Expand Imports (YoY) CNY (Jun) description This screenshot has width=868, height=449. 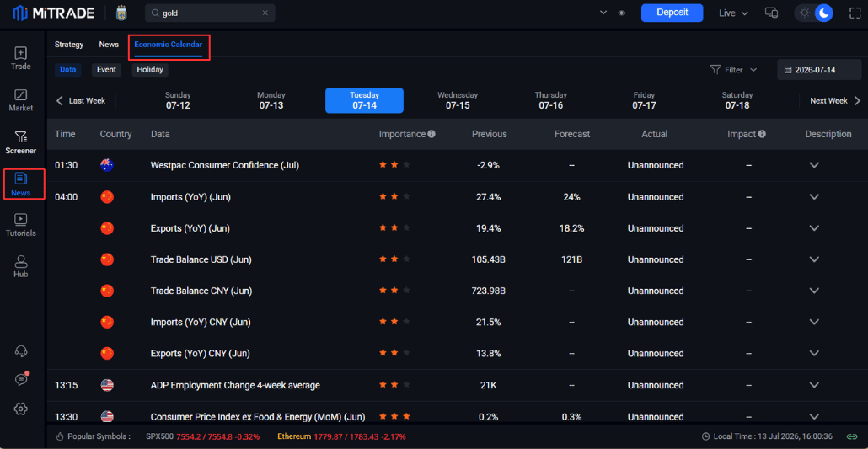pos(814,322)
